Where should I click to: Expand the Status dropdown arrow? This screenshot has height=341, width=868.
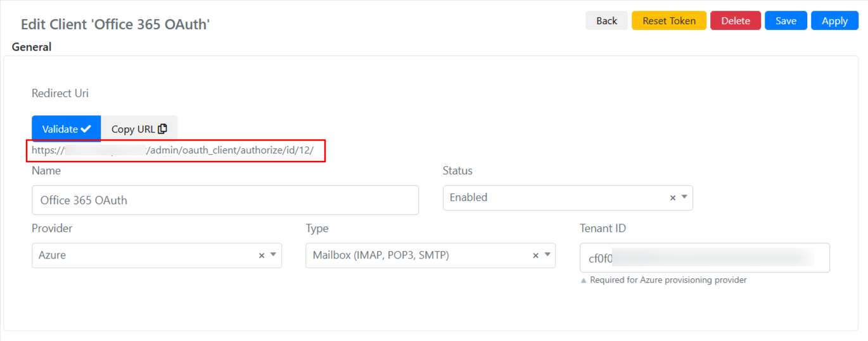coord(684,198)
